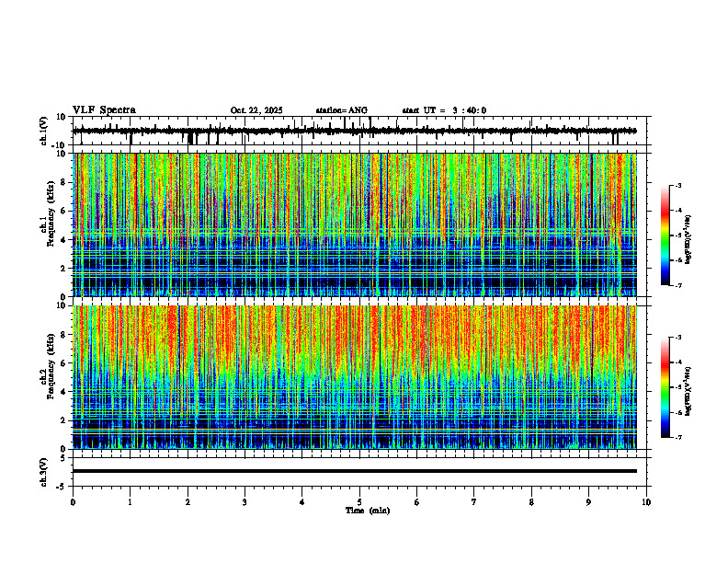The height and width of the screenshot is (563, 728).
Task: Click the "Time (min)" axis label
Action: coord(368,511)
